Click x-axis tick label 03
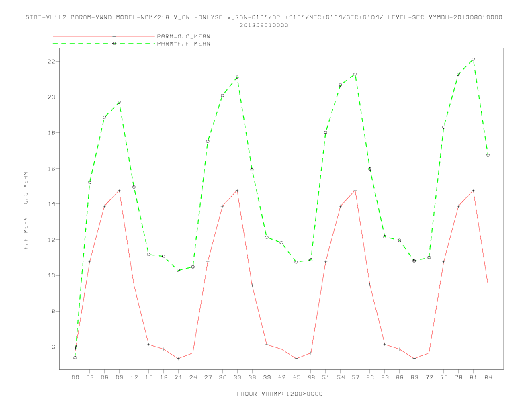 pyautogui.click(x=89, y=377)
